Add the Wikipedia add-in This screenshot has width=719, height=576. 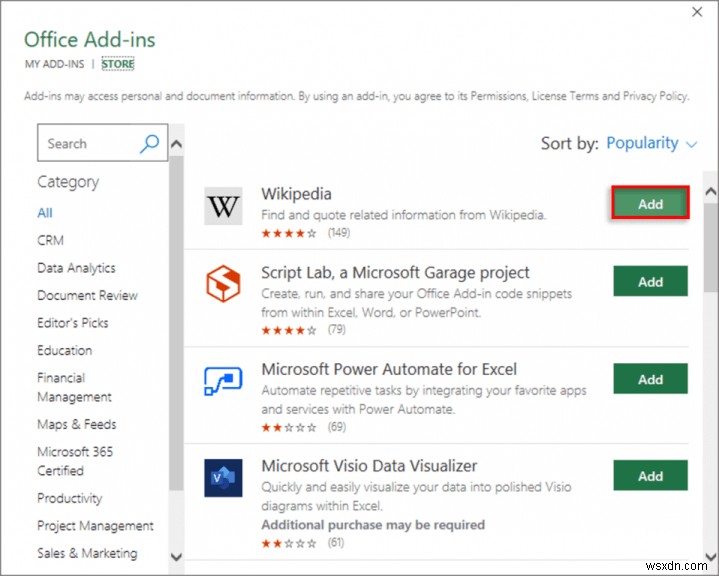pyautogui.click(x=650, y=204)
